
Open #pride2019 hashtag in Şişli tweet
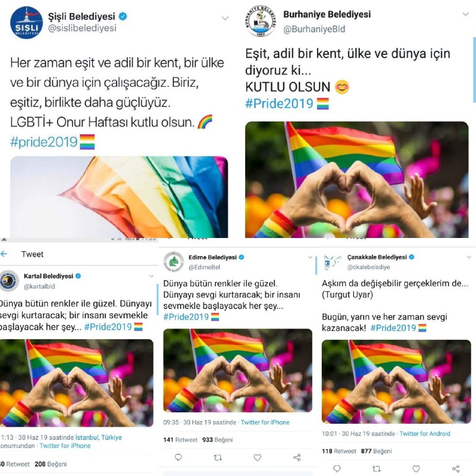coord(44,142)
